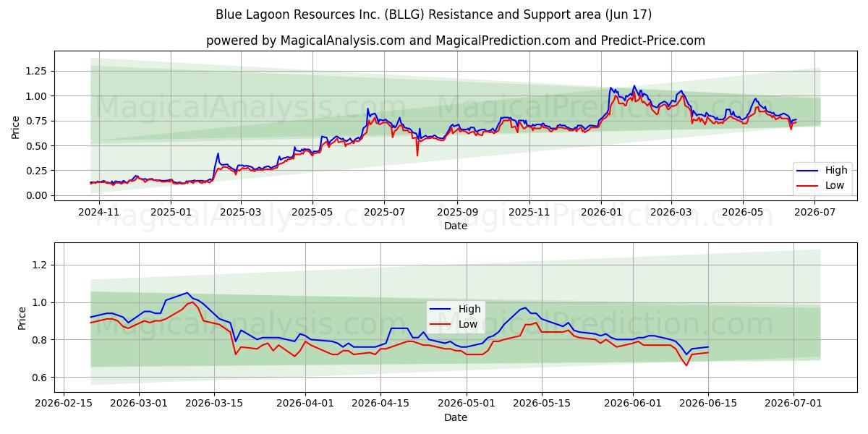
Task: Click the '2025-11' date tick on upper chart
Action: point(528,213)
